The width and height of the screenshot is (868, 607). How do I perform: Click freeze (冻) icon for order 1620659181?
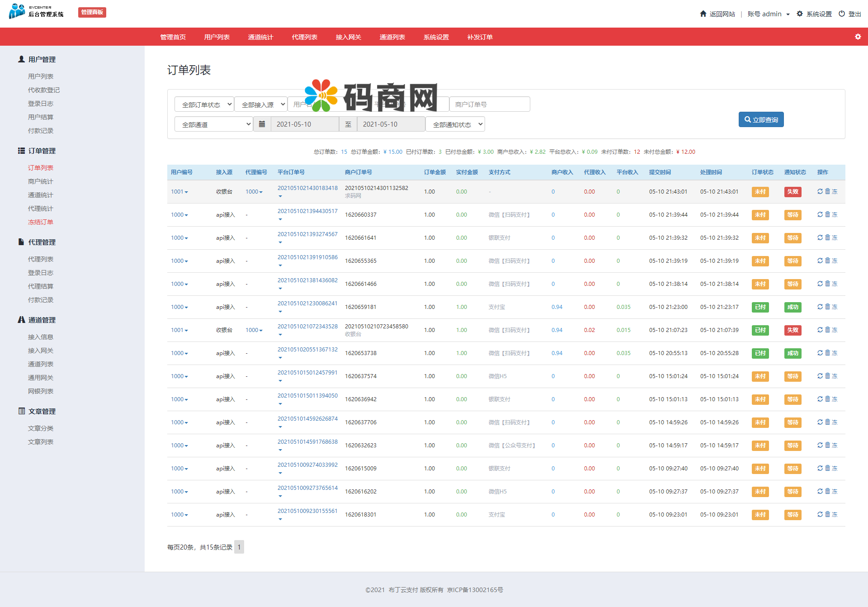[x=835, y=307]
